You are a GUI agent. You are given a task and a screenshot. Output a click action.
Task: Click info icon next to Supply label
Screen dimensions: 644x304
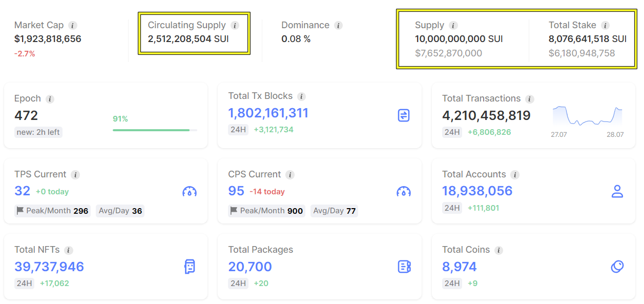tap(453, 25)
